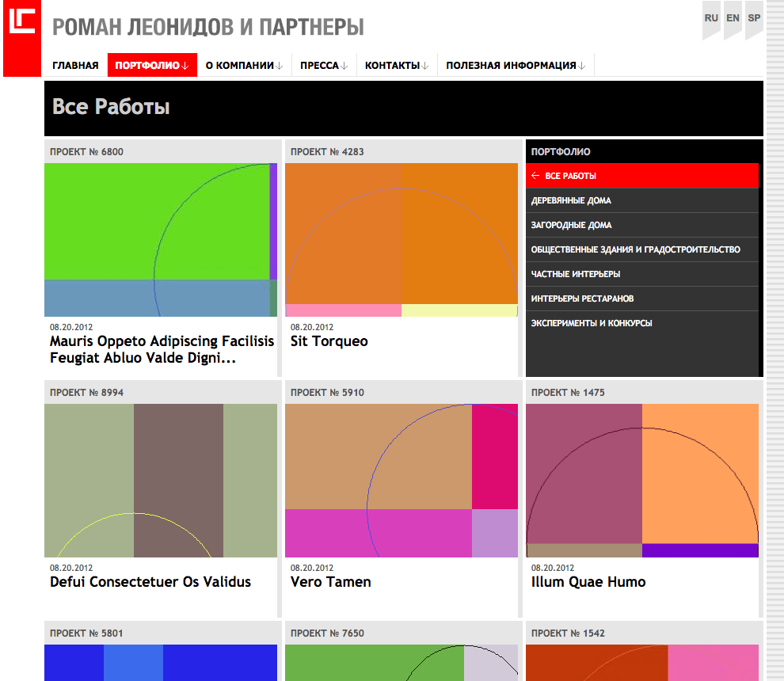Expand the О КОМПАНИИ dropdown arrow
Screen dimensions: 784x681
pyautogui.click(x=279, y=66)
